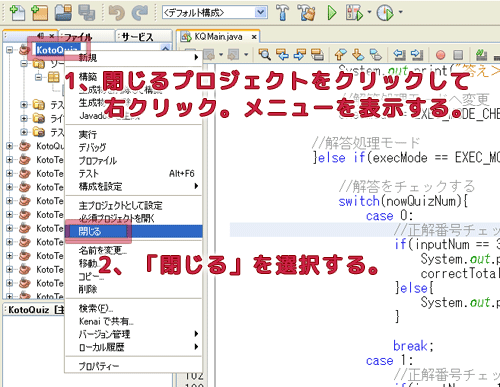Expand the ライブラリ folder node

tap(24, 118)
